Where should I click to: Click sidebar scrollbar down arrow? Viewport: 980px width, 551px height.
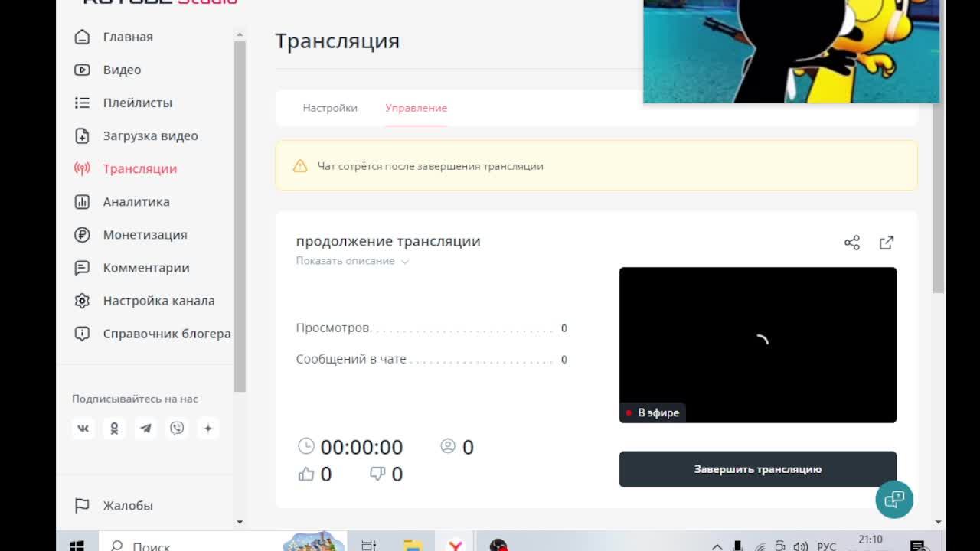coord(240,522)
